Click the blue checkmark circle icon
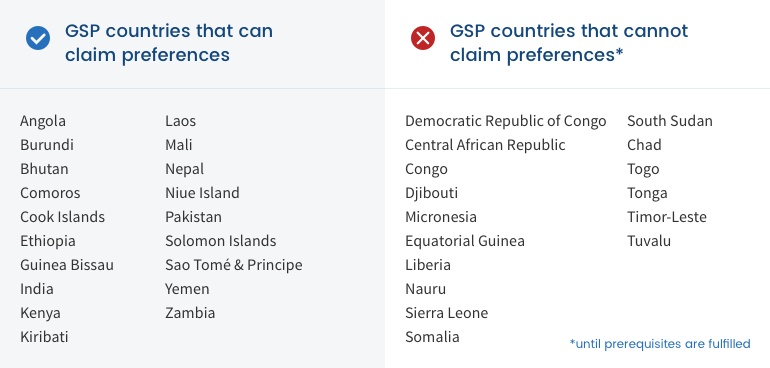This screenshot has height=368, width=770. point(38,38)
